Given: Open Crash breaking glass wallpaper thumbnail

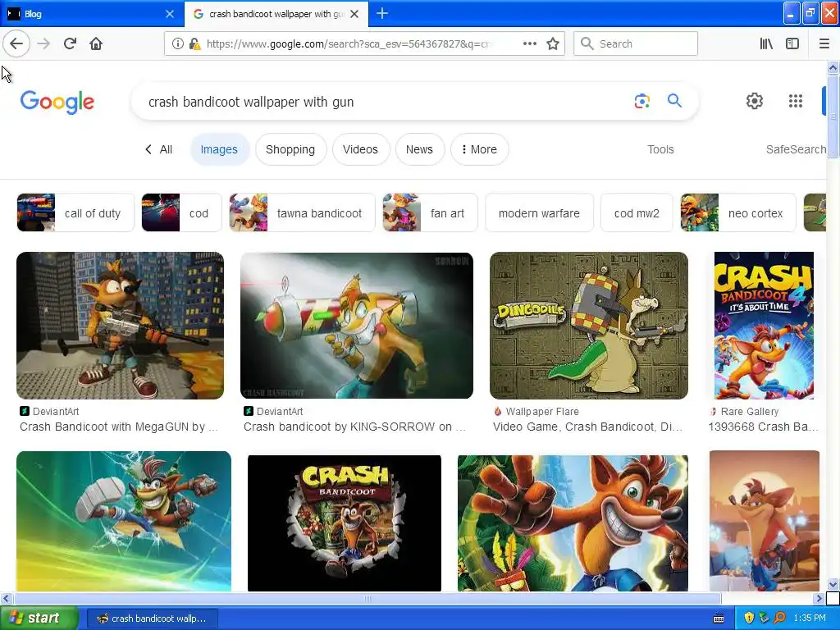Looking at the screenshot, I should pyautogui.click(x=124, y=521).
